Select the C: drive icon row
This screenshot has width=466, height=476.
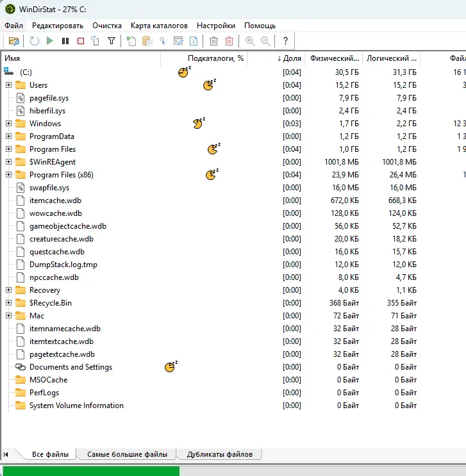click(x=8, y=72)
